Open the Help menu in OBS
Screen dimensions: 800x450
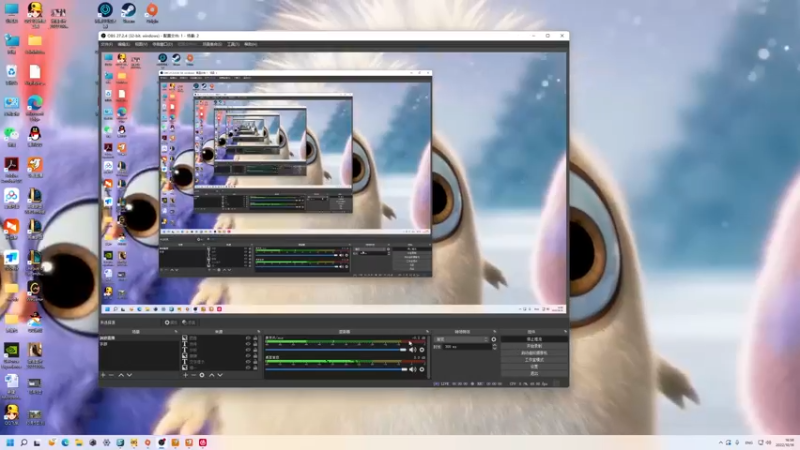point(250,44)
